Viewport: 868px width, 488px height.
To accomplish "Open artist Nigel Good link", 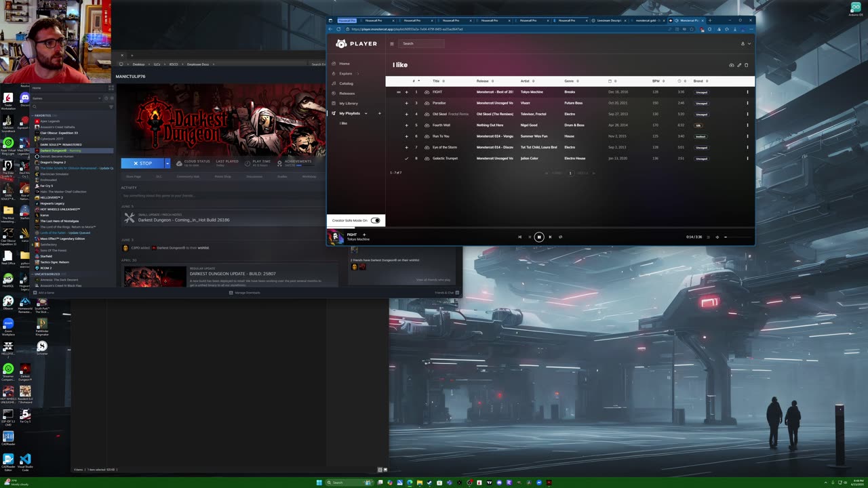I will click(529, 125).
